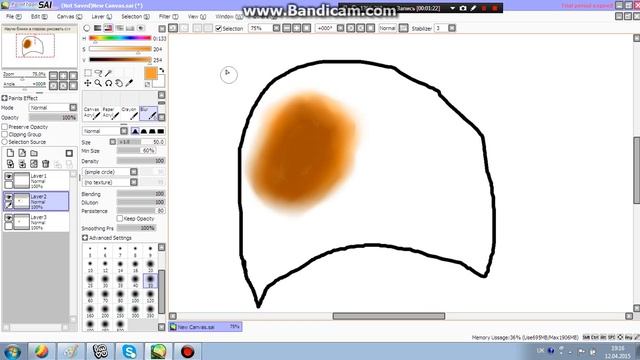Select the magic wand tool
Image resolution: width=640 pixels, height=360 pixels.
pos(109,73)
